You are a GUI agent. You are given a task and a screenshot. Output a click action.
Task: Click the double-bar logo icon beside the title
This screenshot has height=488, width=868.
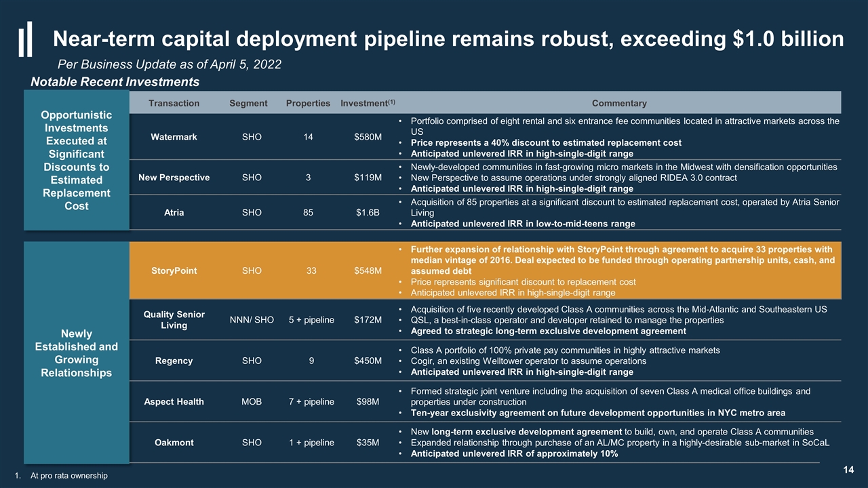tap(25, 40)
